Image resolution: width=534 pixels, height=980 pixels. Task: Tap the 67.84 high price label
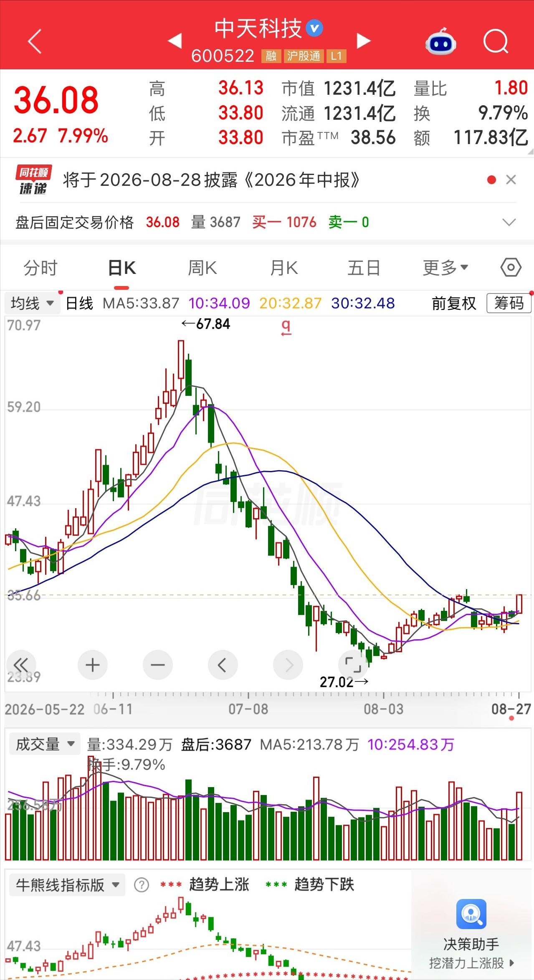point(206,324)
